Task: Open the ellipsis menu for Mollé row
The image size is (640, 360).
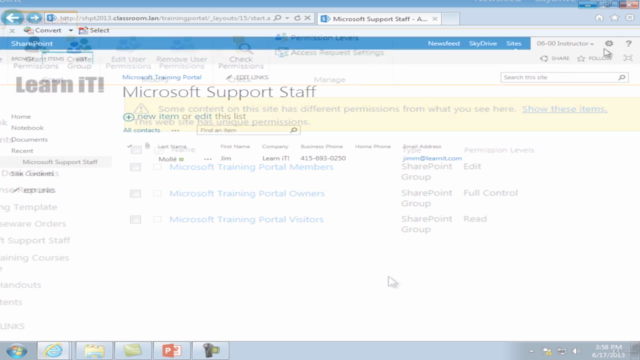Action: [208, 159]
